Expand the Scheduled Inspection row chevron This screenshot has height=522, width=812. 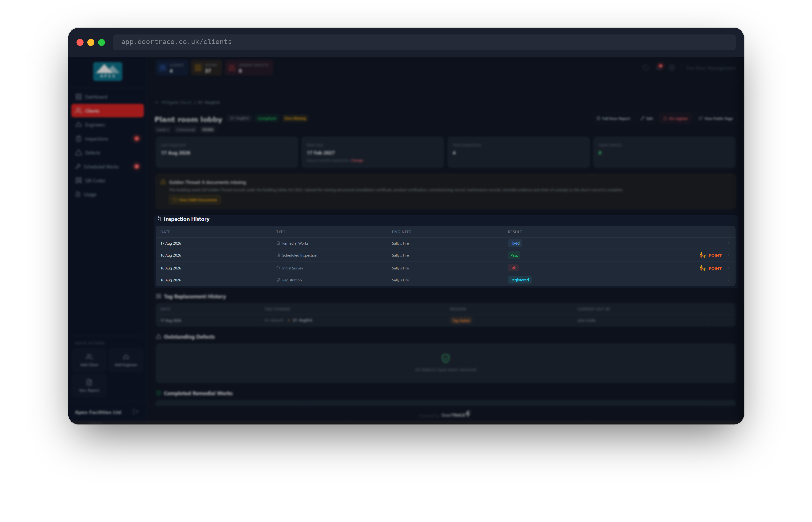pos(728,255)
